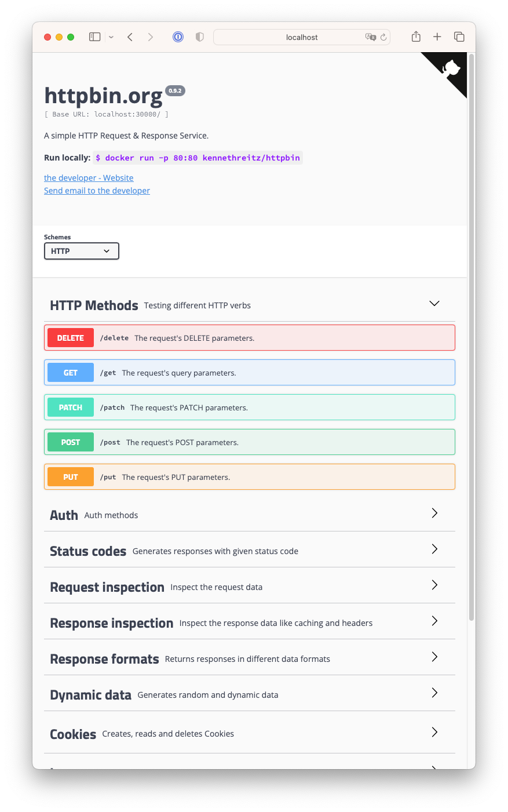Click the Request inspection heading
The width and height of the screenshot is (508, 812).
[107, 587]
